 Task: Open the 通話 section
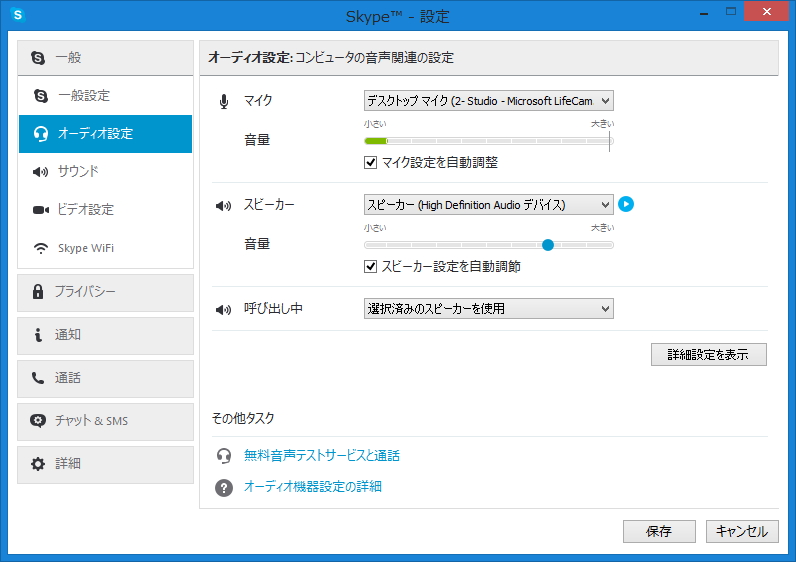pos(106,379)
